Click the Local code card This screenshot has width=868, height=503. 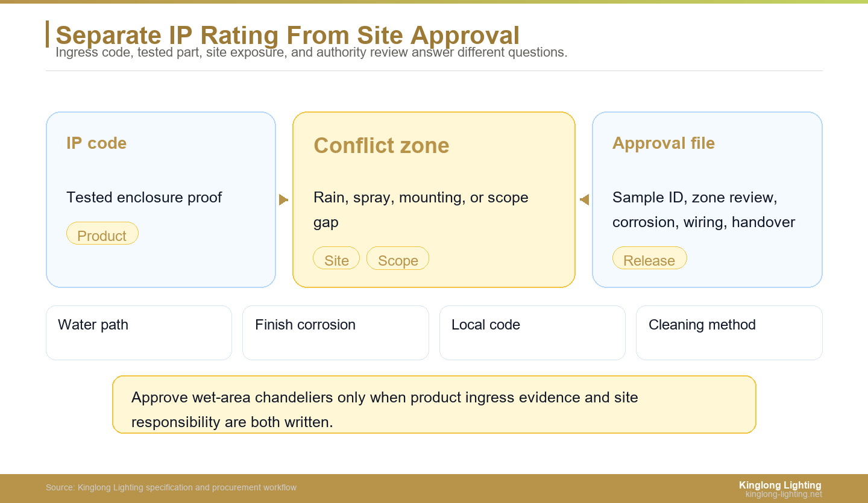532,333
